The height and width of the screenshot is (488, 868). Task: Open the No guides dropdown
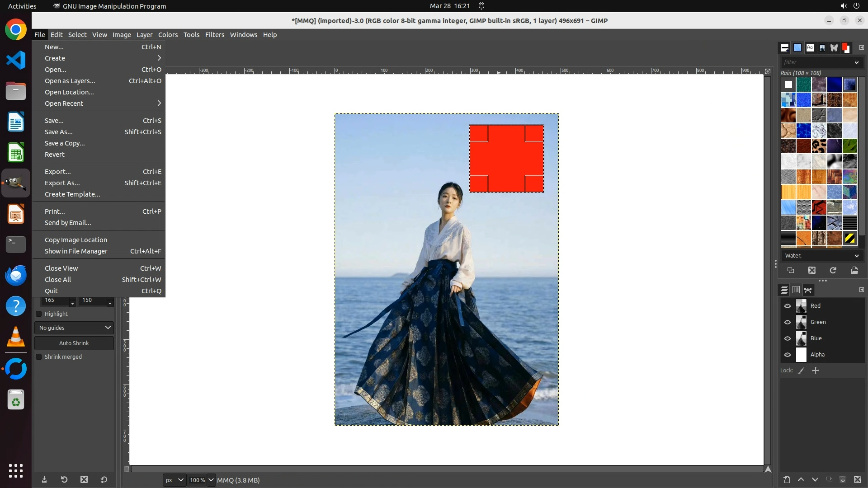pos(74,328)
